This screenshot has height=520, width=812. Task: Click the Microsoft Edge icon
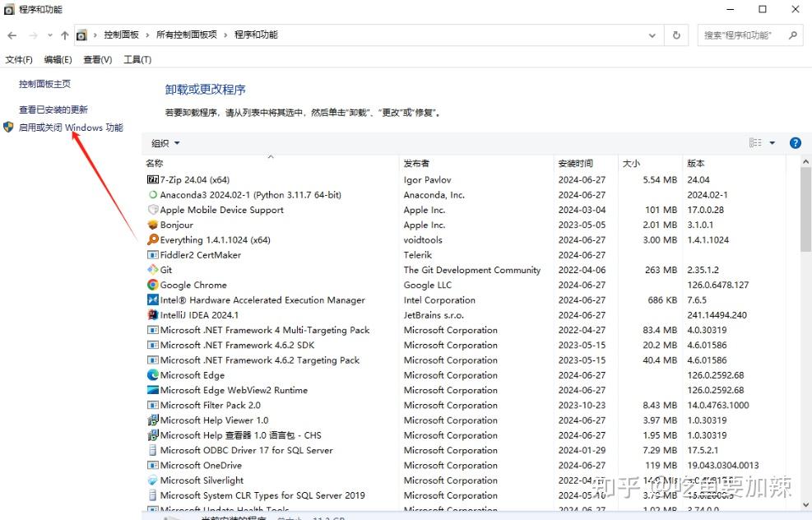point(155,375)
